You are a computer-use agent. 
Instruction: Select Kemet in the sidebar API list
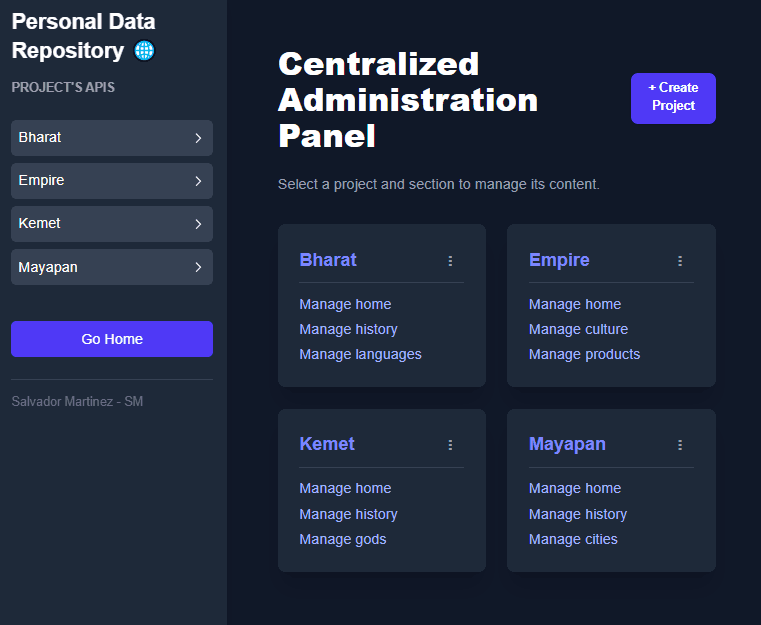pos(112,224)
